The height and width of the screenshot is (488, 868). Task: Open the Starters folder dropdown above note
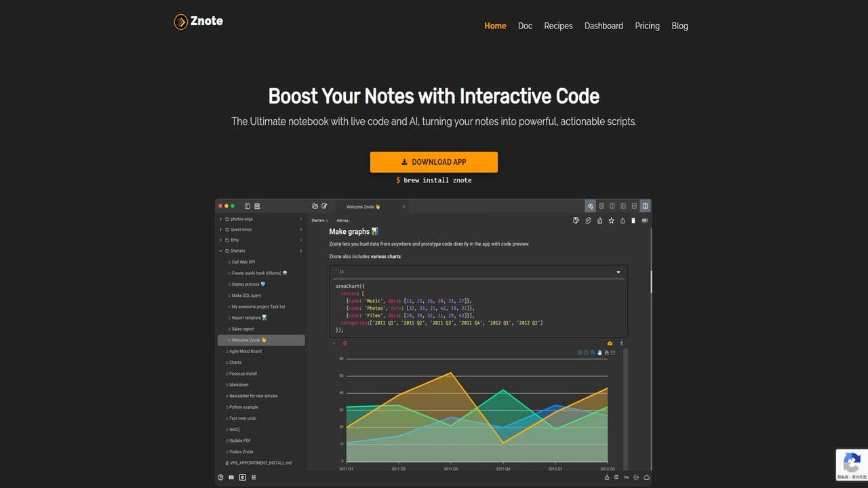(320, 220)
